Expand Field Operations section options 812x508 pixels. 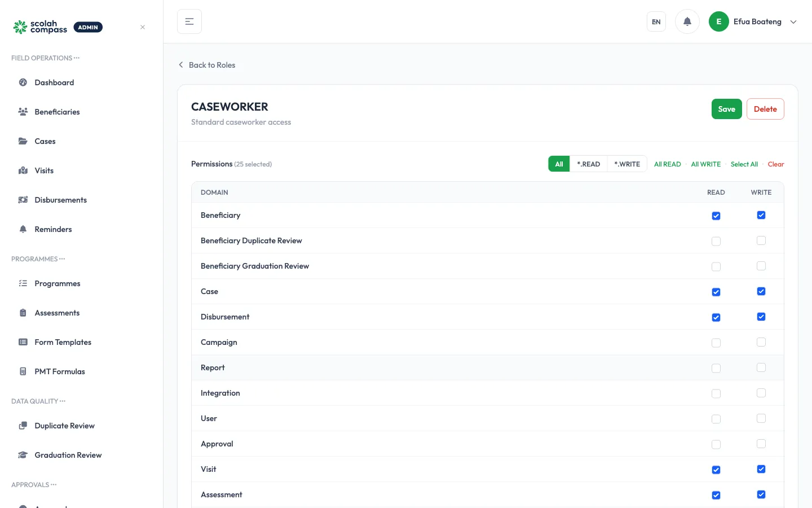pyautogui.click(x=77, y=58)
